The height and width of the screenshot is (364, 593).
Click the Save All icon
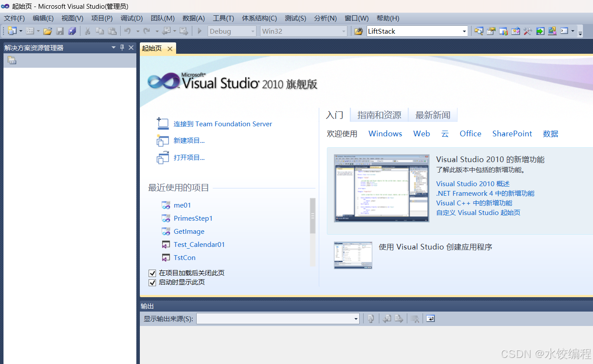coord(72,31)
